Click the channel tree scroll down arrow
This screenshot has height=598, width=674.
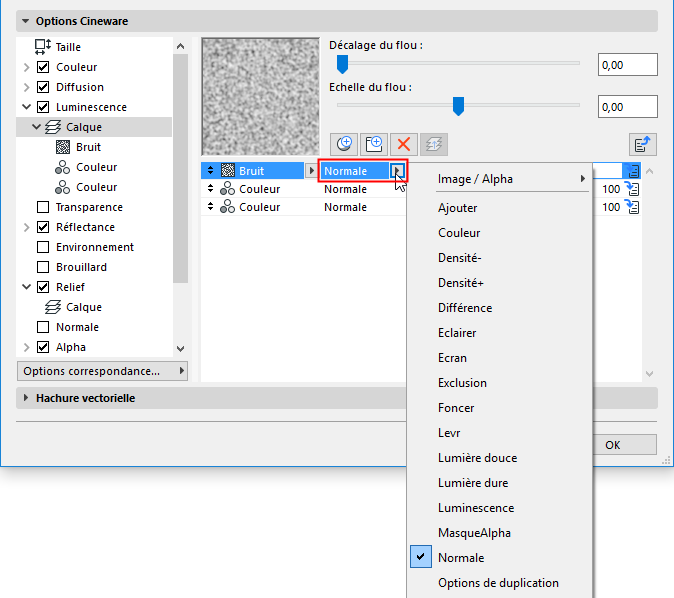(181, 348)
